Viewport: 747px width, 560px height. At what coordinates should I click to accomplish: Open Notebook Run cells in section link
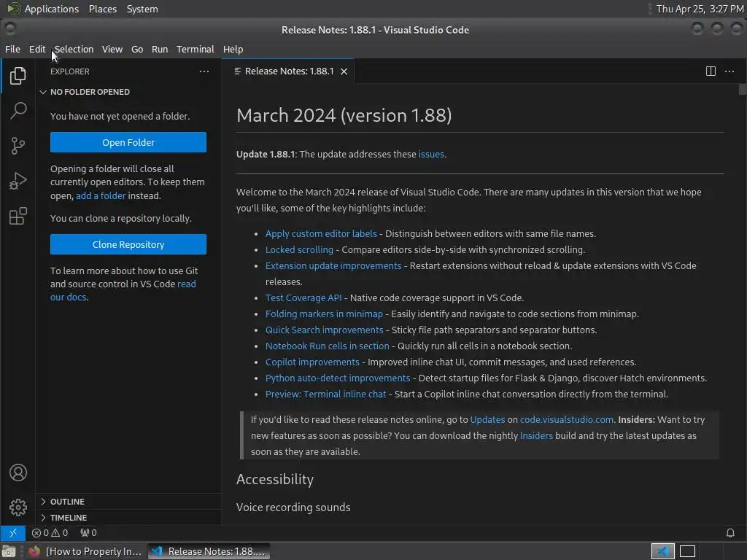coord(328,346)
